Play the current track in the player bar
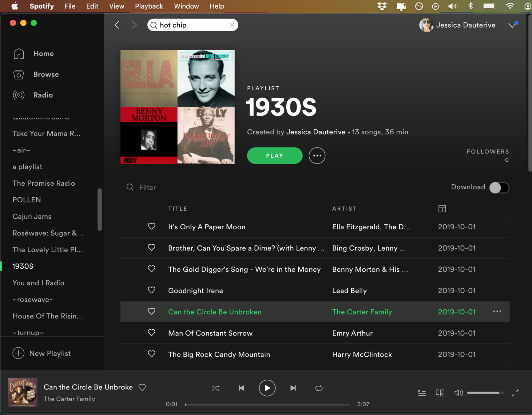The image size is (532, 415). pyautogui.click(x=267, y=388)
